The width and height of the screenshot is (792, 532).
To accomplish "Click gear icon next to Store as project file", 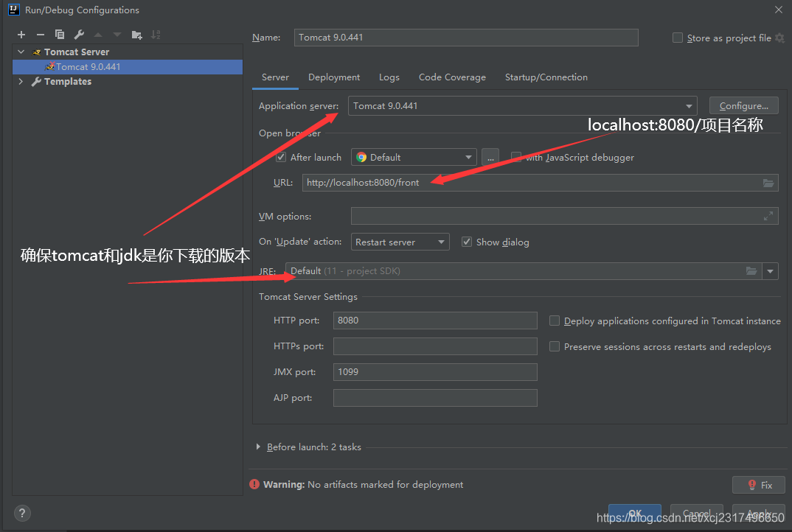I will pyautogui.click(x=780, y=38).
